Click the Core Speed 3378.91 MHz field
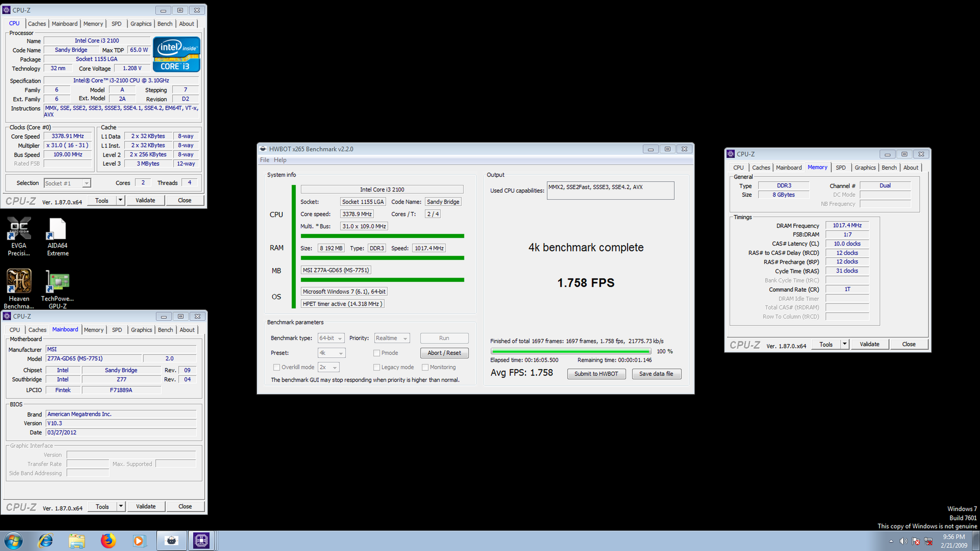 pos(68,136)
